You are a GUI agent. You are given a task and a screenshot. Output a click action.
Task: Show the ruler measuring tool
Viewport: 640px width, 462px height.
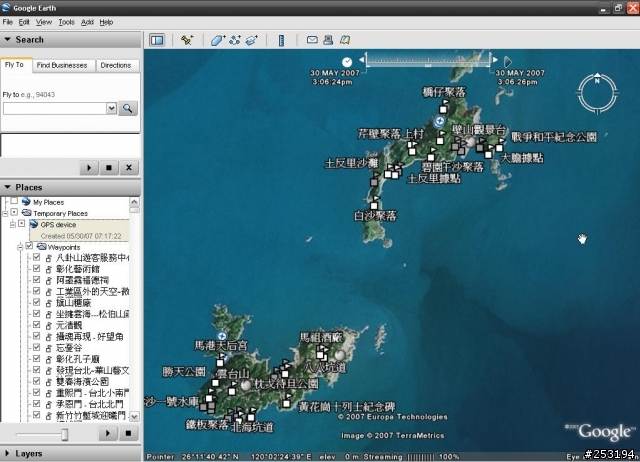281,40
